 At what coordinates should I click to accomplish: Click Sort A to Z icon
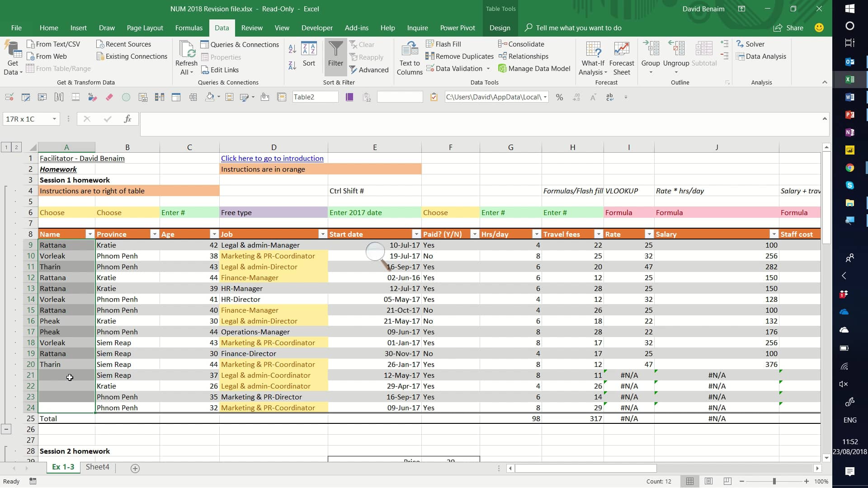292,49
